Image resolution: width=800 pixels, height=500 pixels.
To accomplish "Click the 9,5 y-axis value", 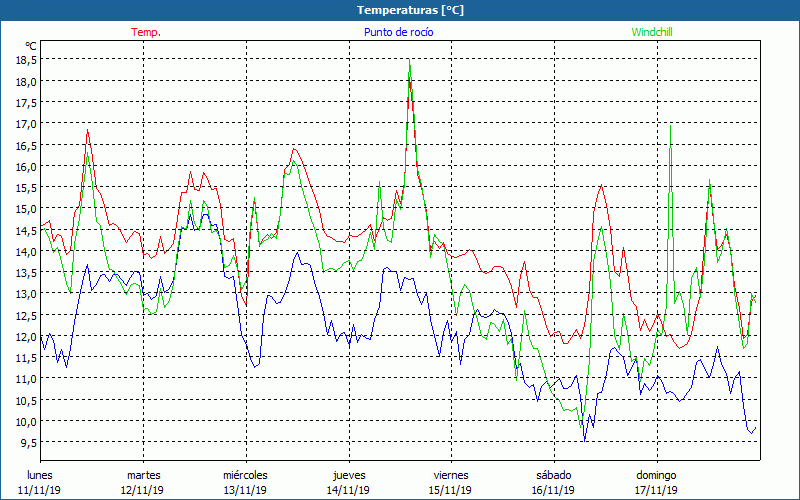I will (29, 442).
